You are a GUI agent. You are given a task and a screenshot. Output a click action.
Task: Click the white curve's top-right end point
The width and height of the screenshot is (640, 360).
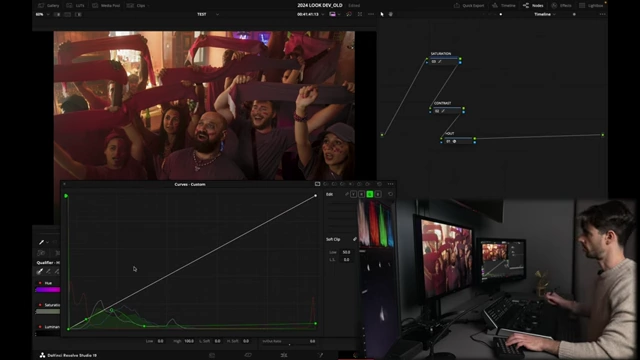click(316, 196)
